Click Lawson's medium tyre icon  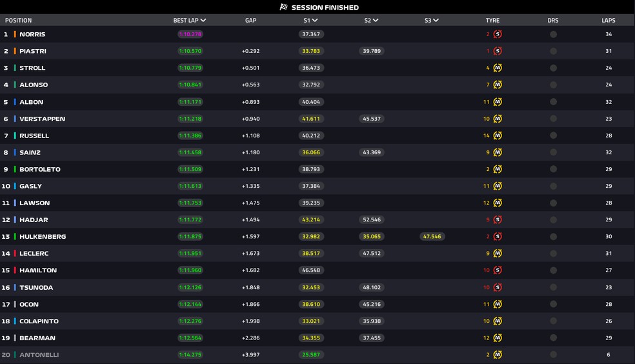pos(498,203)
